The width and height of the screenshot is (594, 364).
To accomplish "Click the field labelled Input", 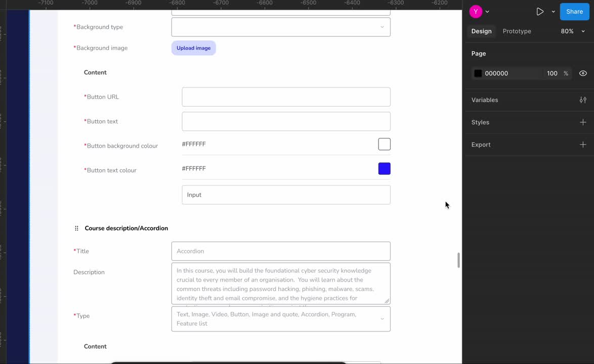I will pos(286,195).
